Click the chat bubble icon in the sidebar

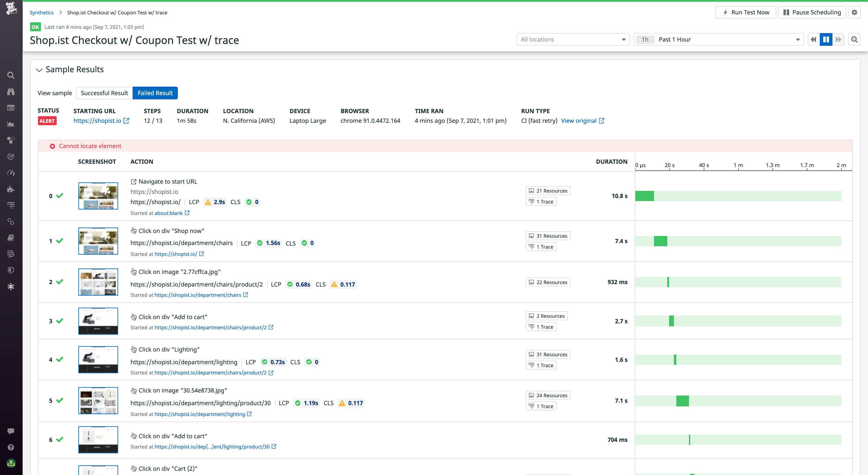pos(11,431)
